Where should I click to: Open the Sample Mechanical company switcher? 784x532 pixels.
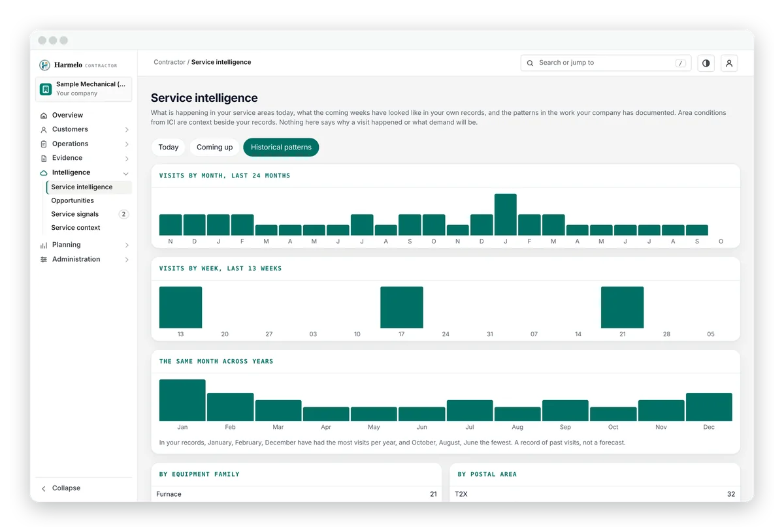click(84, 89)
